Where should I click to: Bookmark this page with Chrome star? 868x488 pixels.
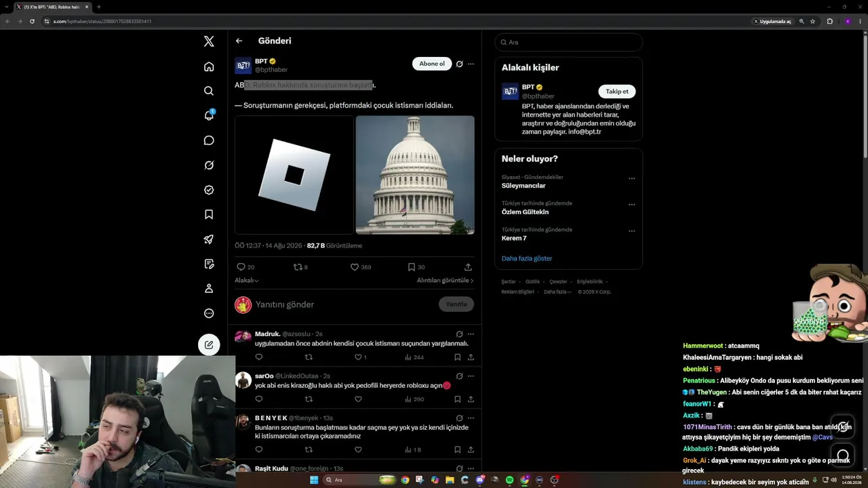[812, 21]
